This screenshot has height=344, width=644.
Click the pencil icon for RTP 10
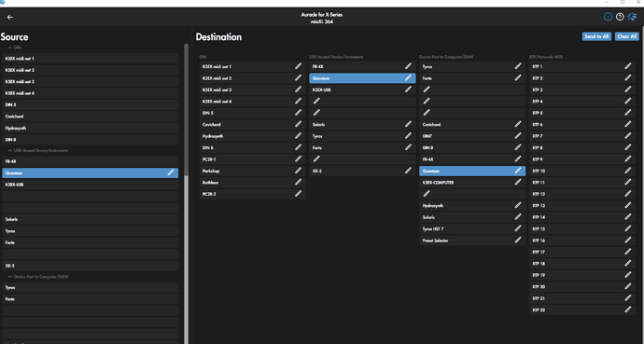tap(628, 171)
